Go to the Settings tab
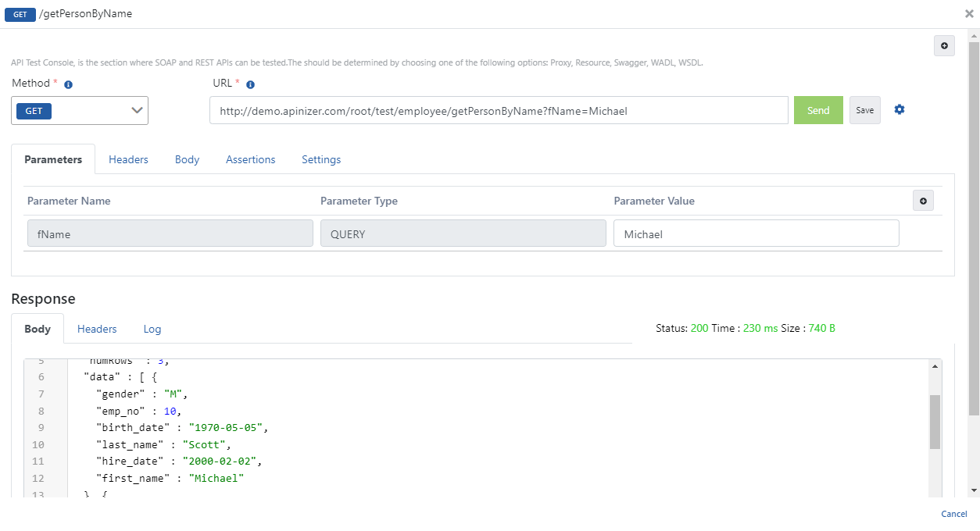980x531 pixels. tap(321, 159)
